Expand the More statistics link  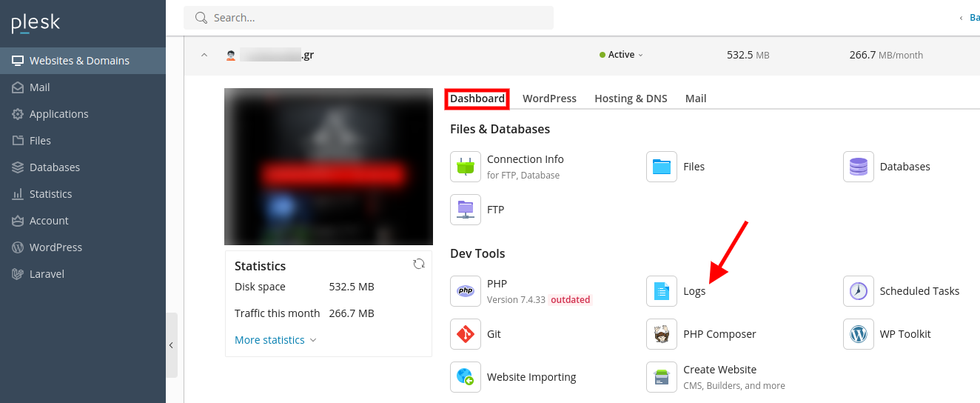tap(275, 340)
